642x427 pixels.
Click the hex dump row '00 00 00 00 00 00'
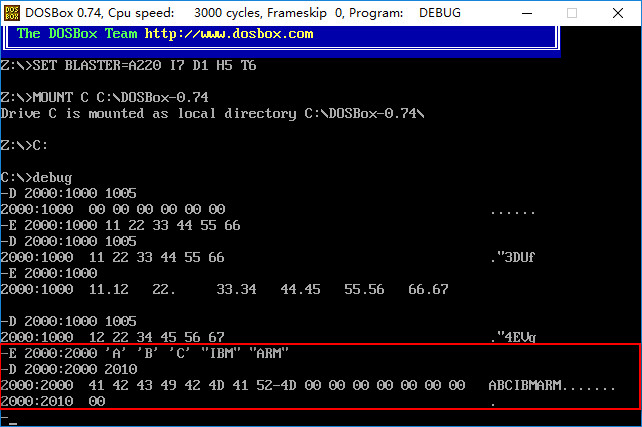[x=157, y=209]
